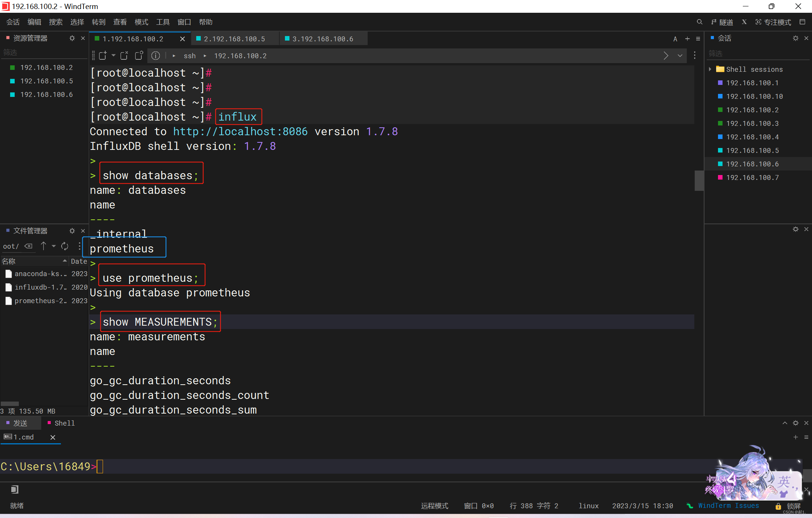Screen dimensions: 812x518
Task: Click the lock screen icon in the status bar
Action: point(778,506)
